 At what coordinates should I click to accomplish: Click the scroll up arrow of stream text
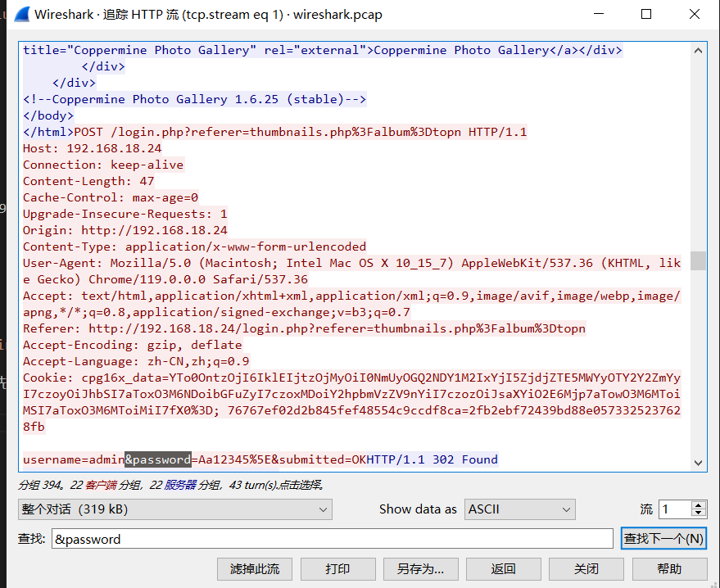698,50
